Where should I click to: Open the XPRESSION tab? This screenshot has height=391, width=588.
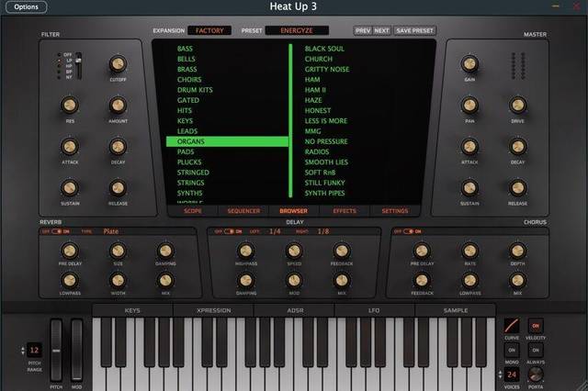coord(214,310)
